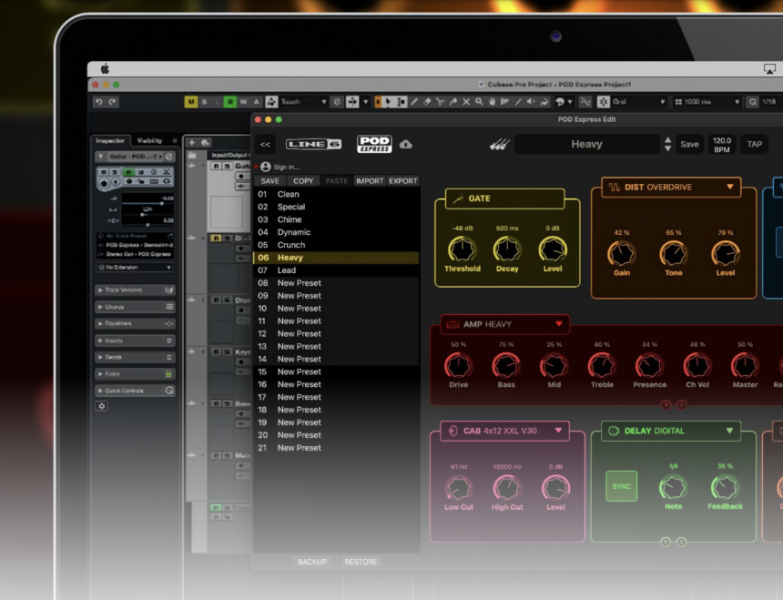Select the 05 Crunch preset

tap(291, 245)
